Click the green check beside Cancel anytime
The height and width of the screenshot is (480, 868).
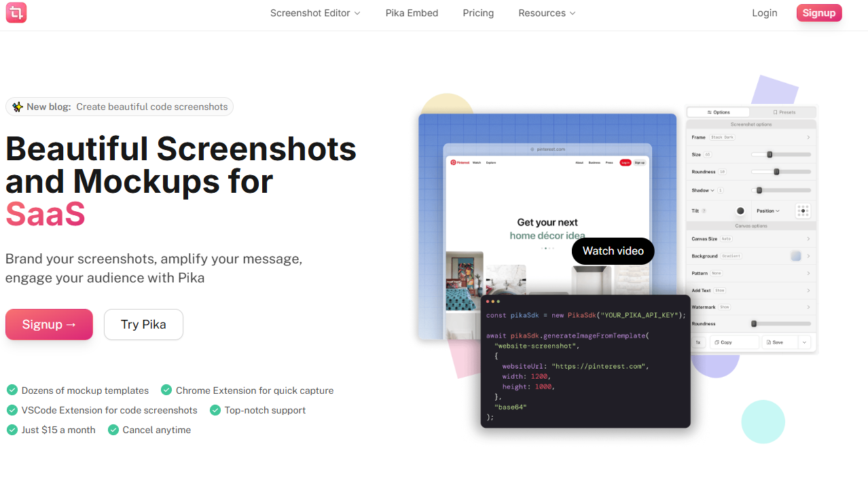(113, 430)
